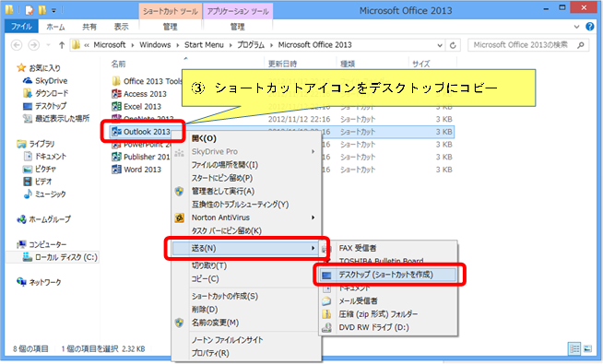Select コンピューター in navigation pane

pyautogui.click(x=47, y=244)
